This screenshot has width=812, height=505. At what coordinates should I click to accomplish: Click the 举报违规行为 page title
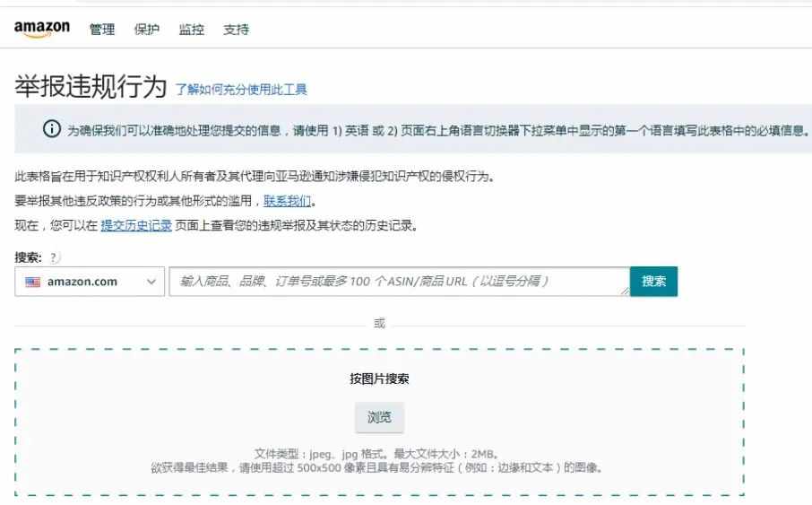click(91, 86)
